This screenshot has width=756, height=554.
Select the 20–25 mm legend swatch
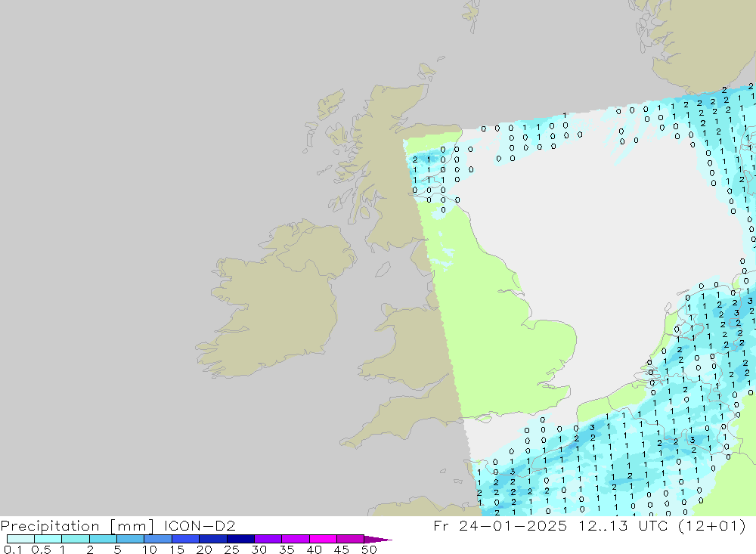pyautogui.click(x=212, y=539)
